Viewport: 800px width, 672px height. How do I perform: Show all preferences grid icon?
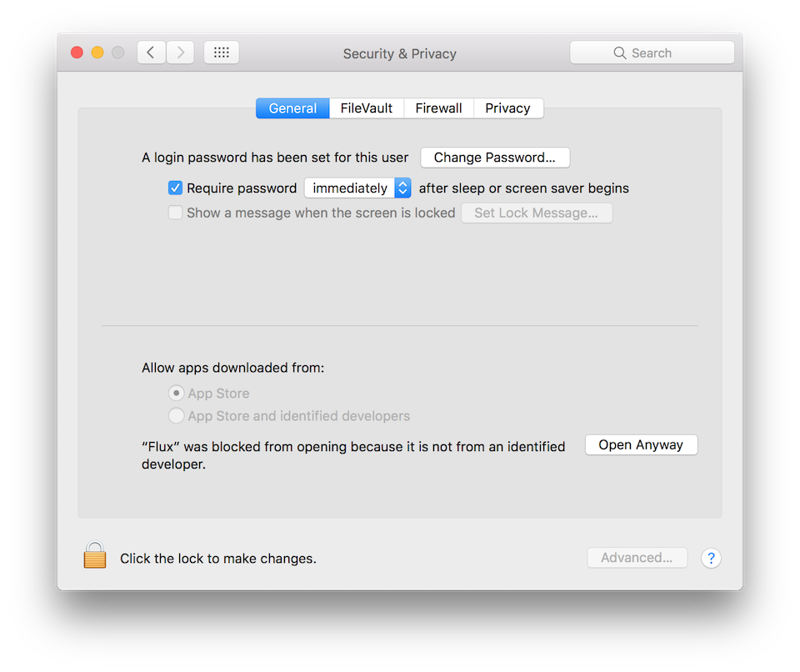222,53
